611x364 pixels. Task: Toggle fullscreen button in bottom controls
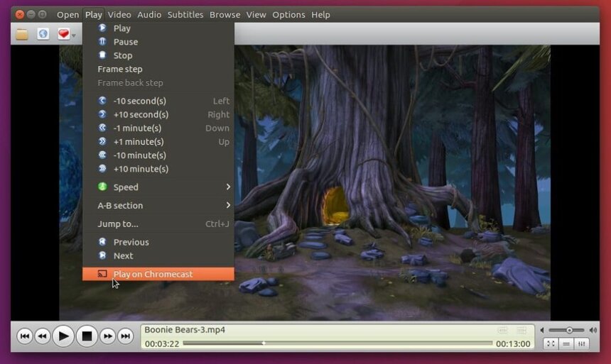(551, 343)
